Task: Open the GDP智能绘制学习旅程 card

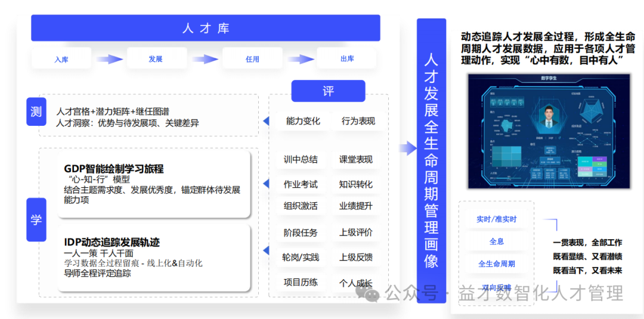Action: pos(154,184)
